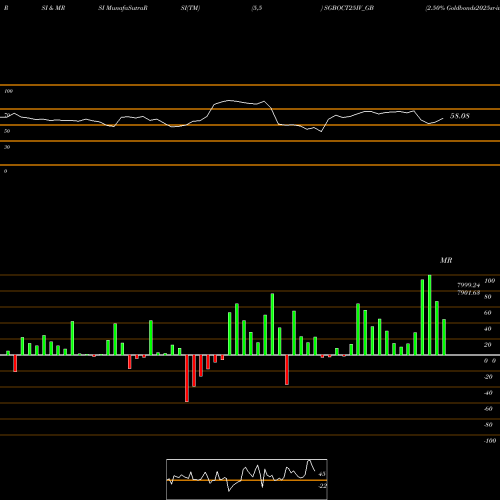The width and height of the screenshot is (500, 500).
Task: Click the 50 label on the RSI axis
Action: coord(7,131)
